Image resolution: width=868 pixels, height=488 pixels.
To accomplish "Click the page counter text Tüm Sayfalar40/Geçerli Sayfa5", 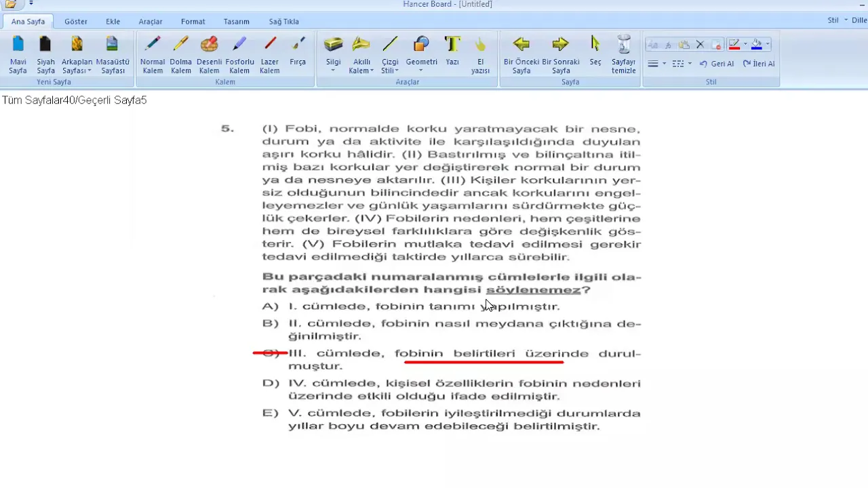I will (x=74, y=100).
